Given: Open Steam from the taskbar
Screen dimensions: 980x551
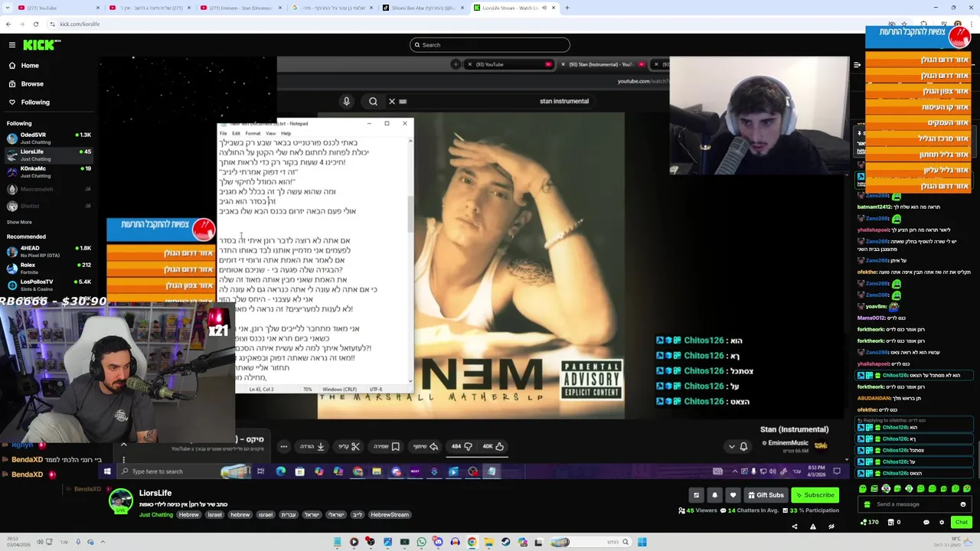Looking at the screenshot, I should (506, 543).
